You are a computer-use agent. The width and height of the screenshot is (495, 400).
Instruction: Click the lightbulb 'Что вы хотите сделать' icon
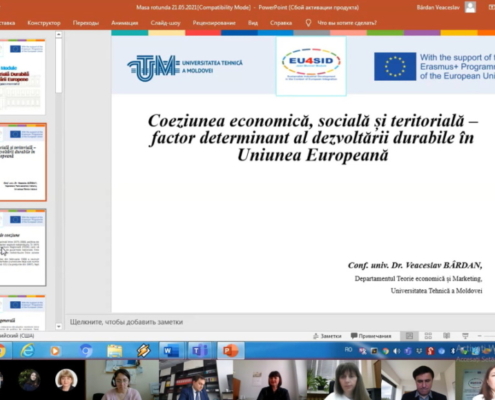[x=308, y=23]
